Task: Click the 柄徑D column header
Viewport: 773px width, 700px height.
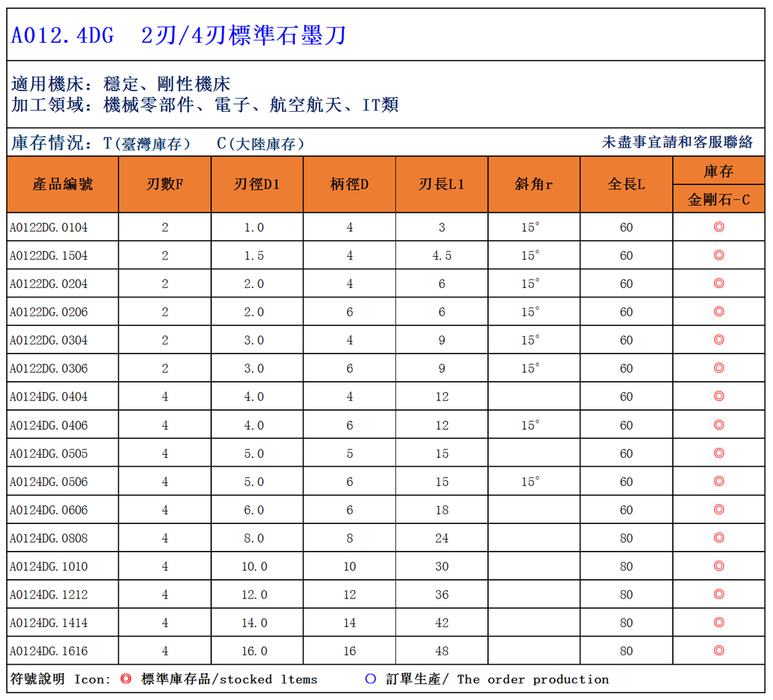Action: 349,184
